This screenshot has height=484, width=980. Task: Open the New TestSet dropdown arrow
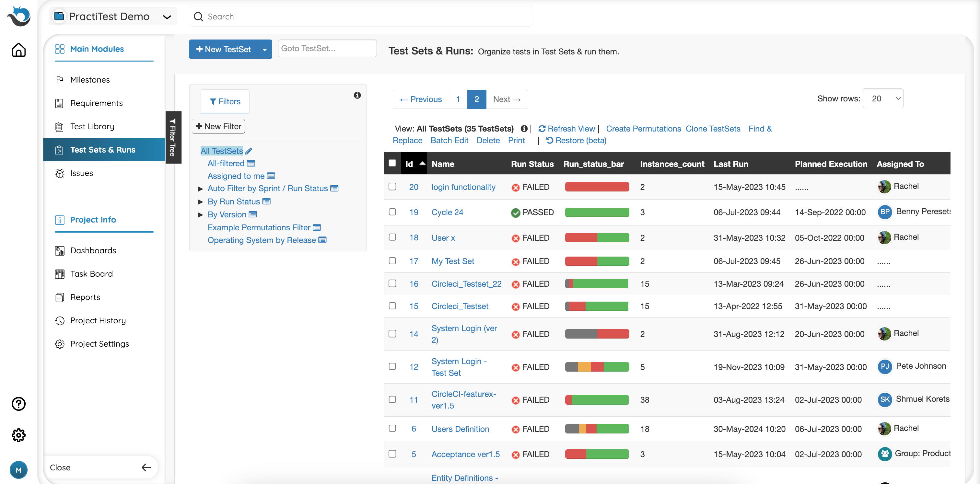[265, 50]
